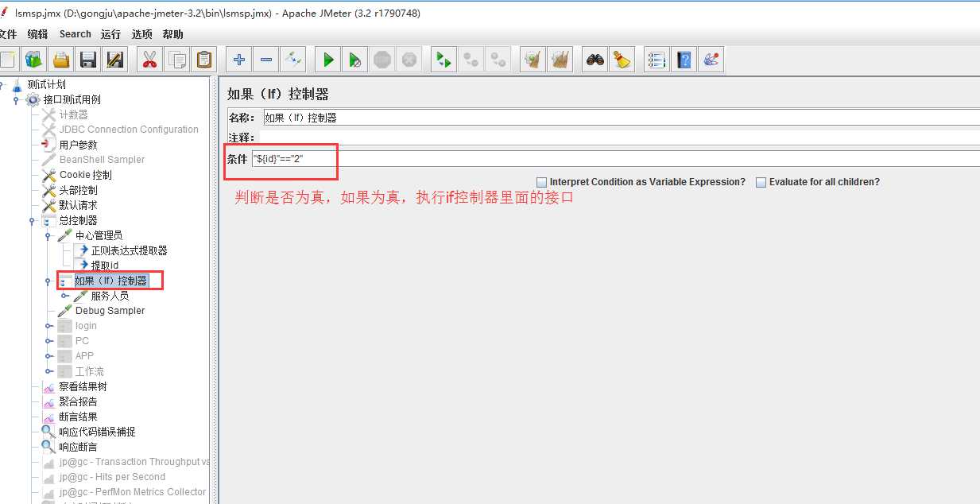Image resolution: width=980 pixels, height=504 pixels.
Task: Open the 选项 menu
Action: [x=142, y=34]
